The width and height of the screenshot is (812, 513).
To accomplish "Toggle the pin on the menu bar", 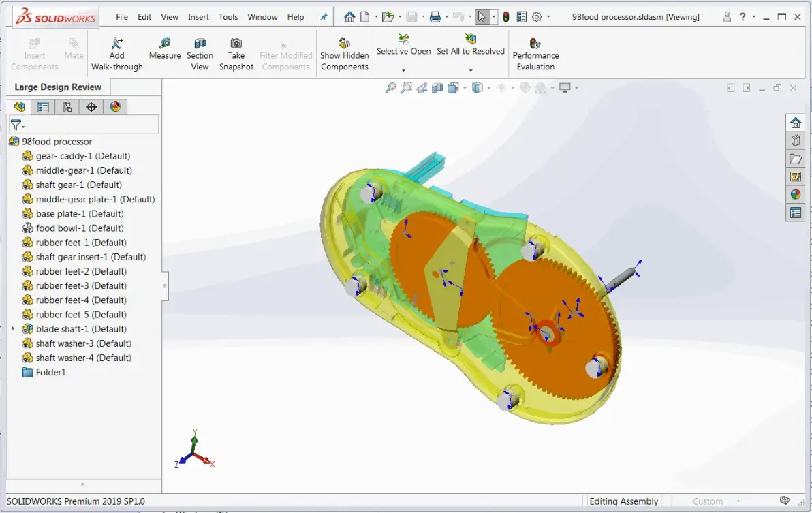I will pos(324,17).
